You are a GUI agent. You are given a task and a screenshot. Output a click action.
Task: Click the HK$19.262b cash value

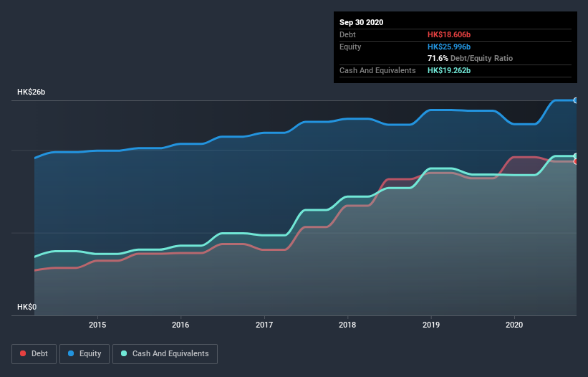[x=449, y=70]
